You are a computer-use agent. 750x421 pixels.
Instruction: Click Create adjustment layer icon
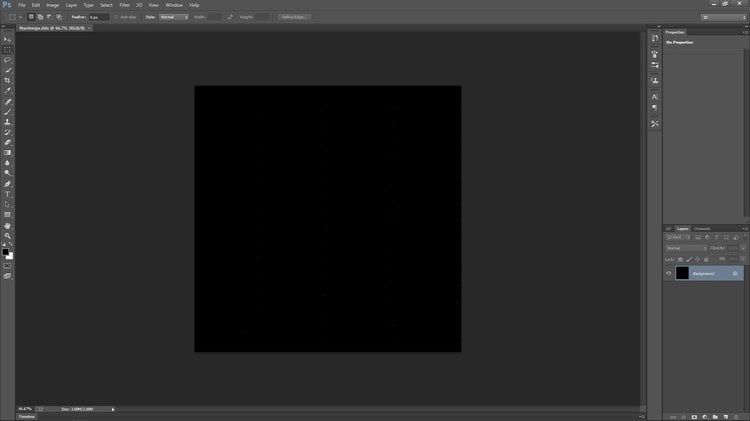pyautogui.click(x=705, y=417)
